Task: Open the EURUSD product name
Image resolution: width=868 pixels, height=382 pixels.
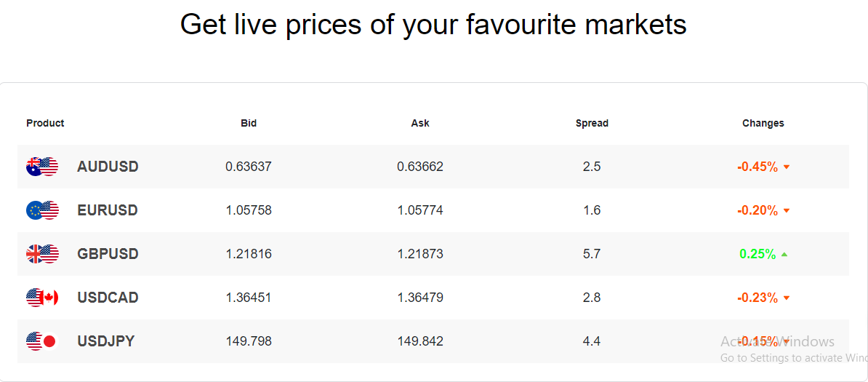Action: pos(108,210)
